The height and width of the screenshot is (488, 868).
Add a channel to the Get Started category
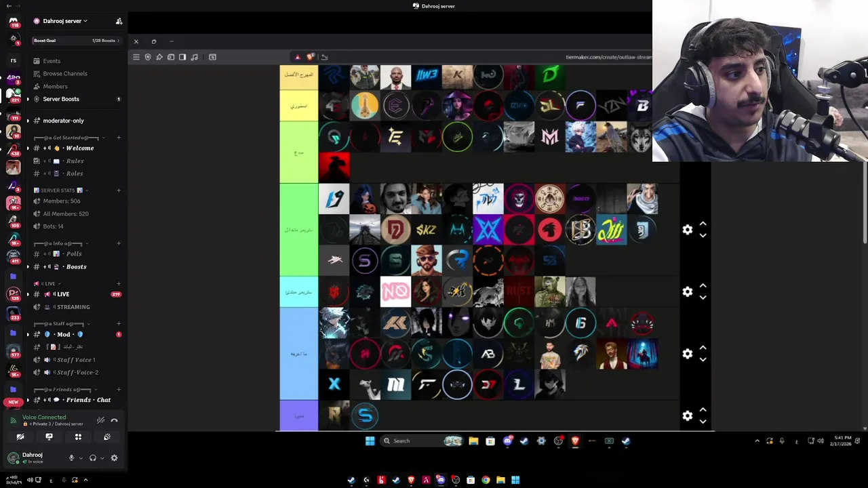[x=119, y=138]
